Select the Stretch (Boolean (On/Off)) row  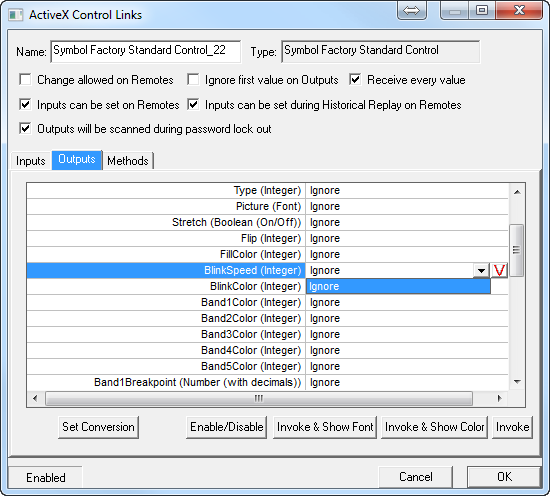267,222
